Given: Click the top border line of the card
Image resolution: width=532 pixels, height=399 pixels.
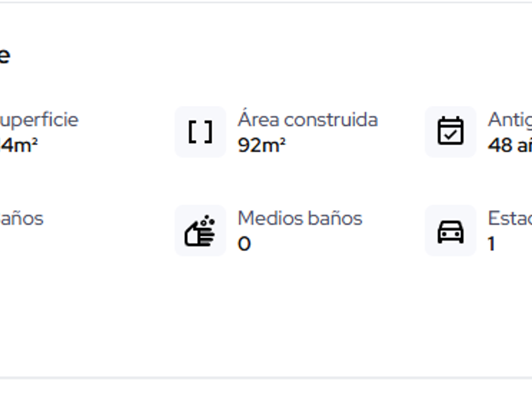Looking at the screenshot, I should click(x=266, y=3).
